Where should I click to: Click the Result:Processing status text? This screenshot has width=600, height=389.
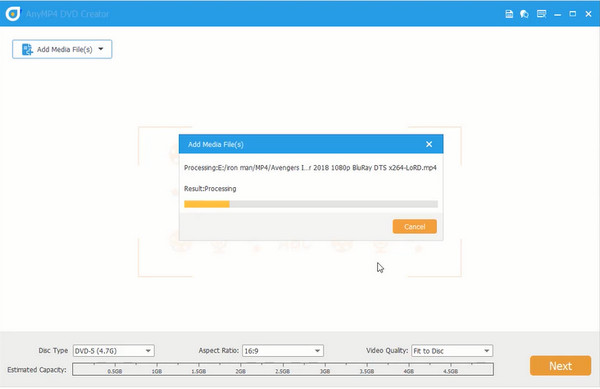point(210,189)
